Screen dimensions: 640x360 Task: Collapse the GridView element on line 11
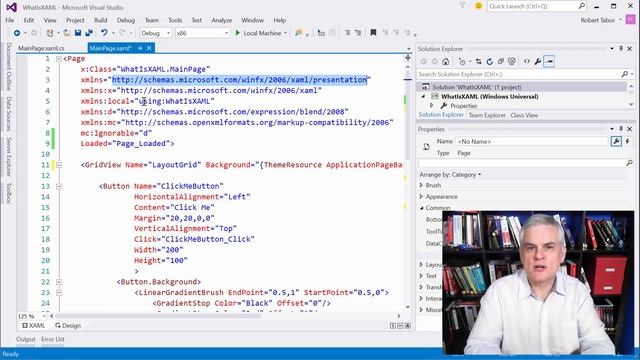coord(59,165)
